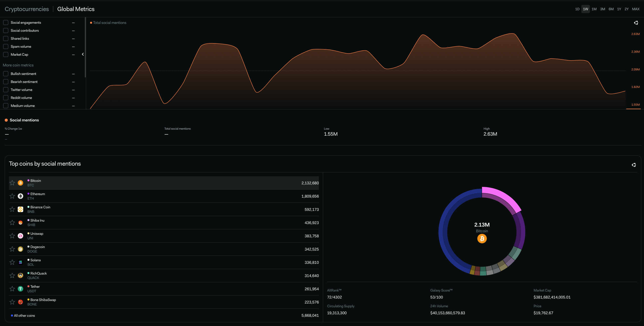The image size is (644, 326).
Task: Click the share icon above the mentions chart
Action: pos(636,23)
